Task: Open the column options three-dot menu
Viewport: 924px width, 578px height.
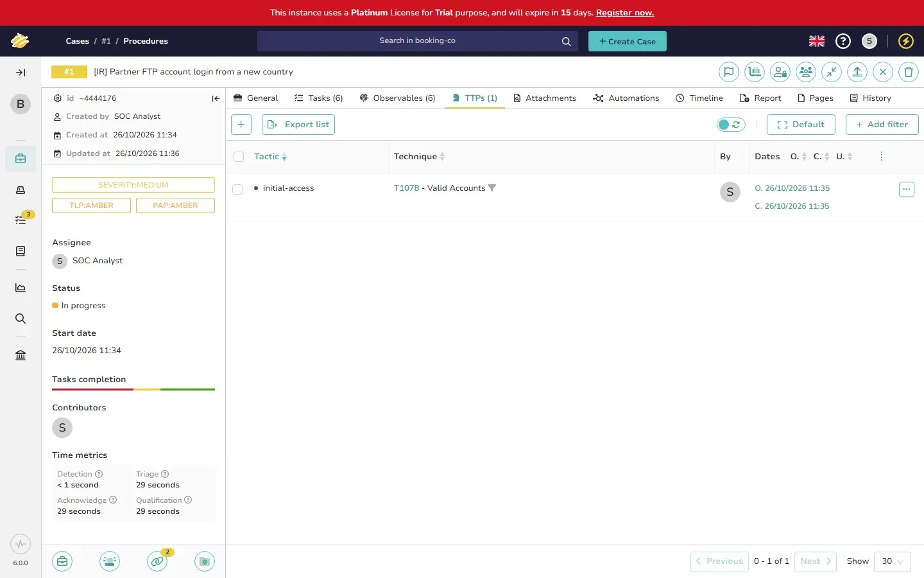Action: (x=882, y=157)
